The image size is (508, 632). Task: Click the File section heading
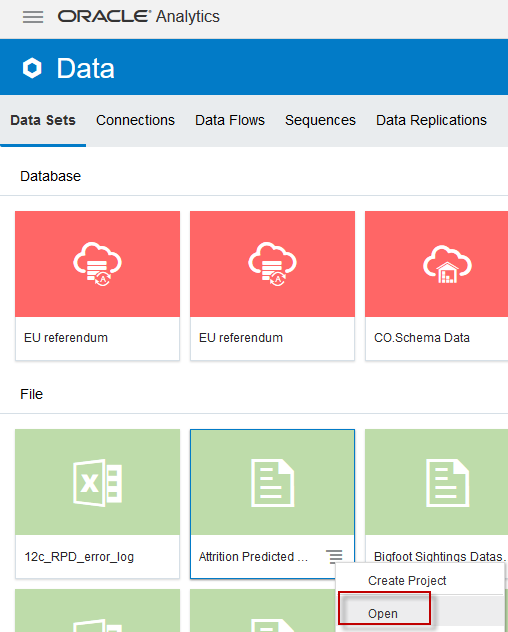31,394
